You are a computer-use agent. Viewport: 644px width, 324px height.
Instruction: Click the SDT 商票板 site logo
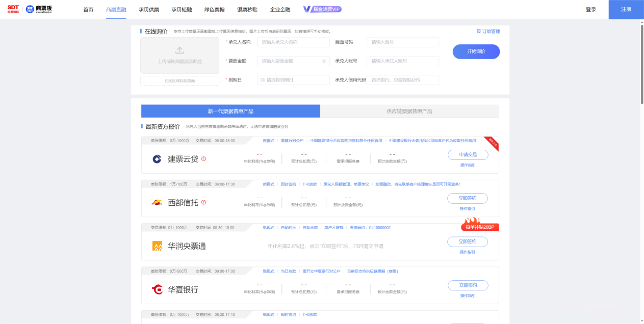click(30, 9)
